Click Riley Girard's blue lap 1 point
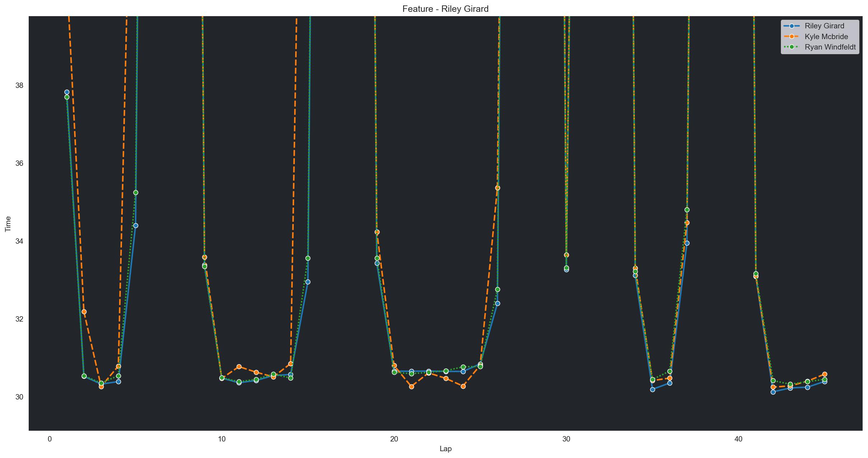The image size is (868, 458). coord(67,92)
